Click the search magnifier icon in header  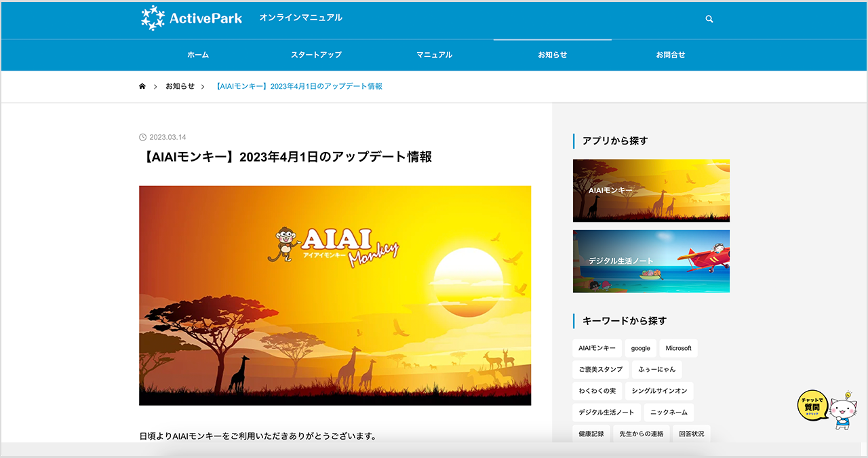click(x=709, y=19)
